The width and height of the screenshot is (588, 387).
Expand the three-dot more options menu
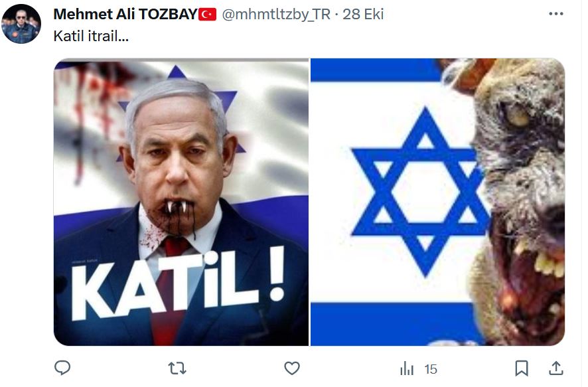pos(555,14)
